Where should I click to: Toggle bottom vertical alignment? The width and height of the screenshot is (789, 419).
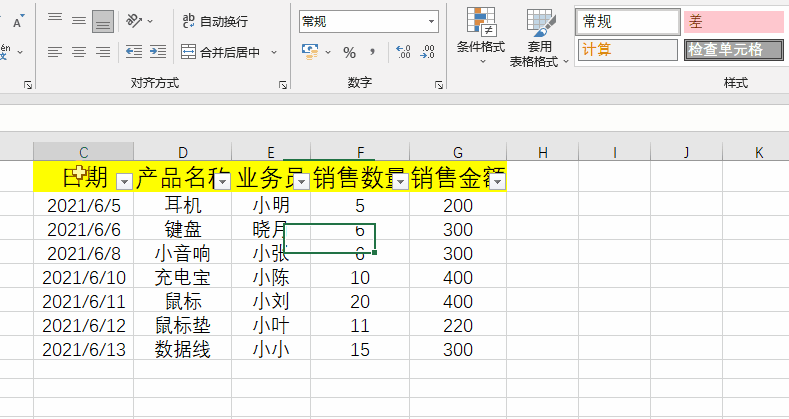point(103,22)
